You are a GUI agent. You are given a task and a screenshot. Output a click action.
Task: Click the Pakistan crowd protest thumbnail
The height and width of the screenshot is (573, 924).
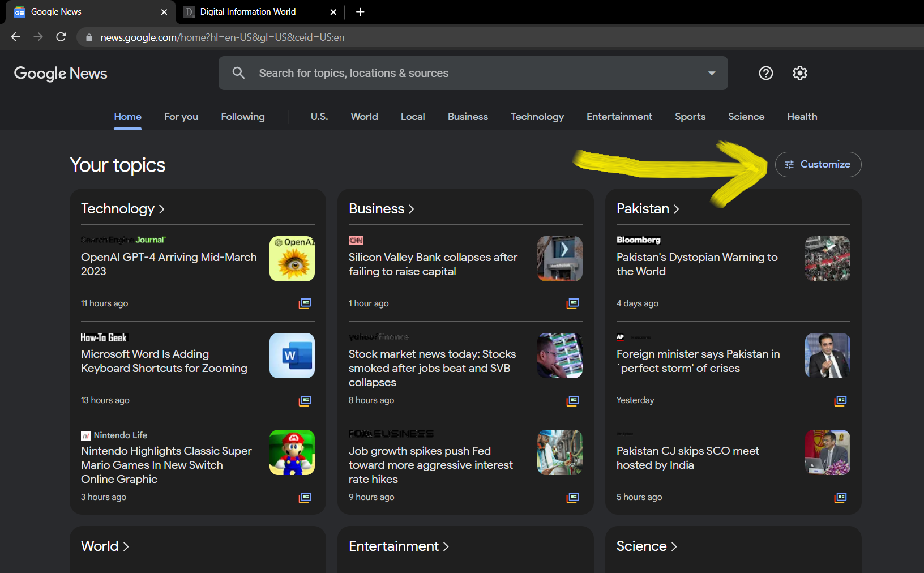click(x=828, y=259)
